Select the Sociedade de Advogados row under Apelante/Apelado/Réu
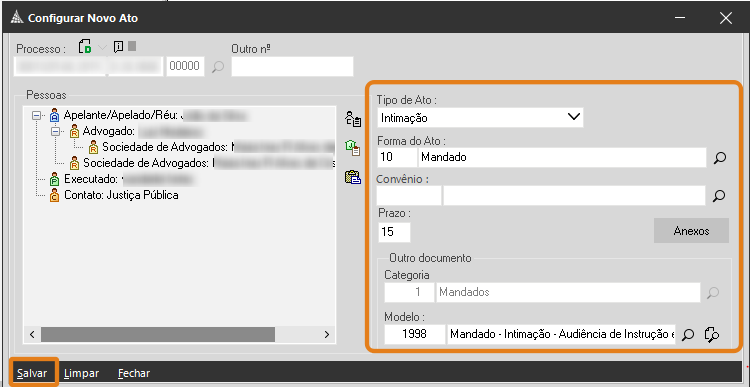This screenshot has width=750, height=387. click(202, 163)
